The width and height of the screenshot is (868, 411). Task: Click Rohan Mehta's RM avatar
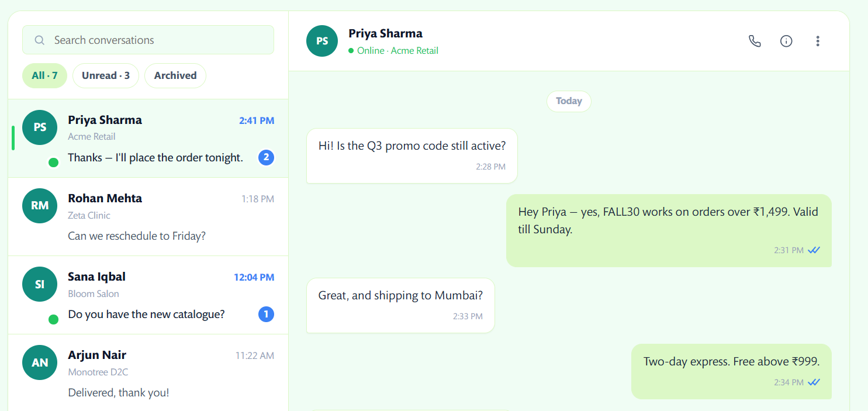(x=40, y=206)
